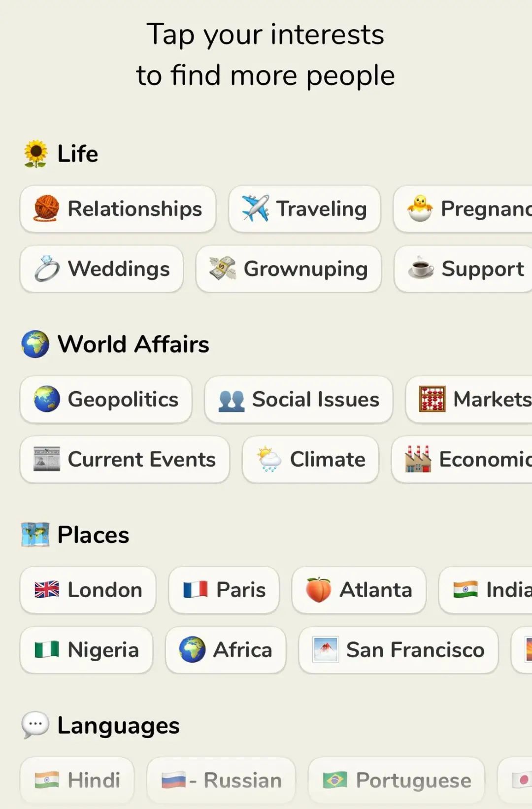Choose the Current Events interest
Screen dimensions: 532x809
point(125,459)
